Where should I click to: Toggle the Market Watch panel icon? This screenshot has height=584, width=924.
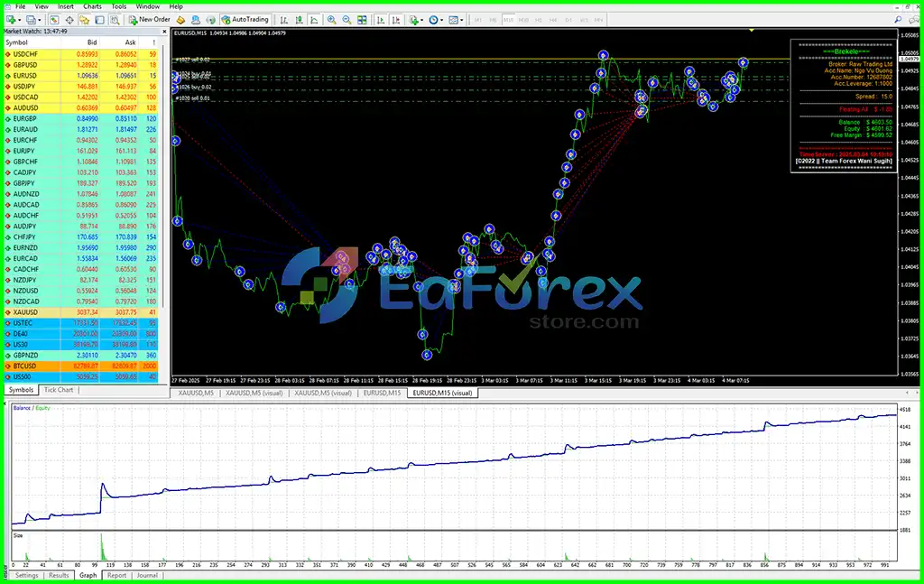click(53, 20)
